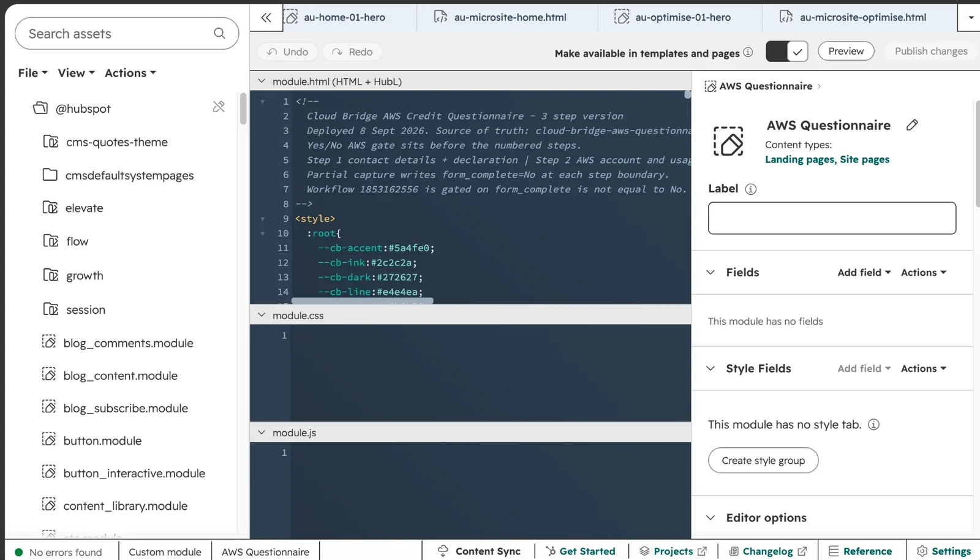Image resolution: width=980 pixels, height=560 pixels.
Task: Click the info icon next to Label
Action: 750,189
